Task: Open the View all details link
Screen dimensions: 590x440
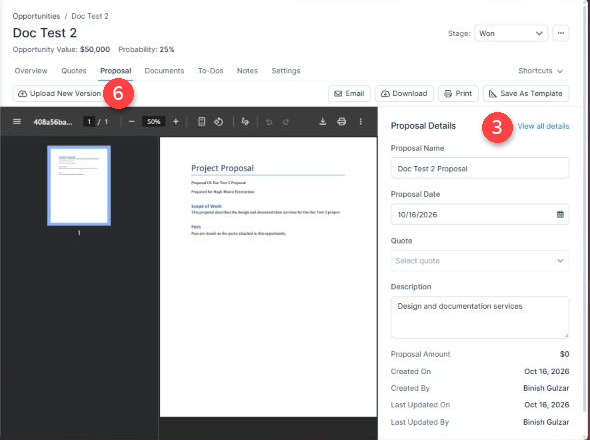Action: click(x=543, y=126)
